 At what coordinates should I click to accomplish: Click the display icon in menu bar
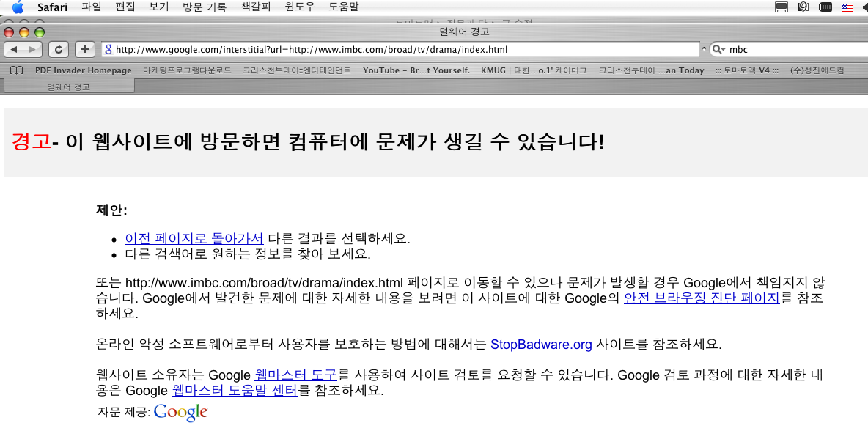click(781, 7)
